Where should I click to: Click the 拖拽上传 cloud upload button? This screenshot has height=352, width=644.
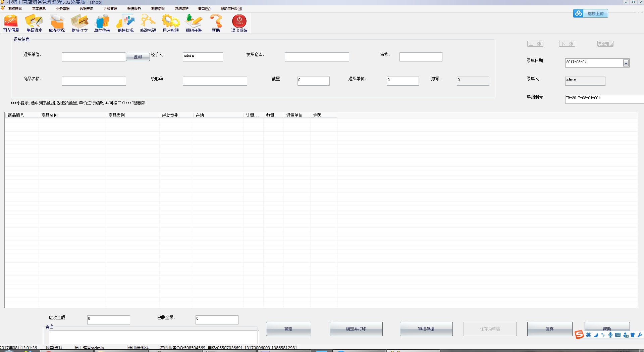(590, 13)
